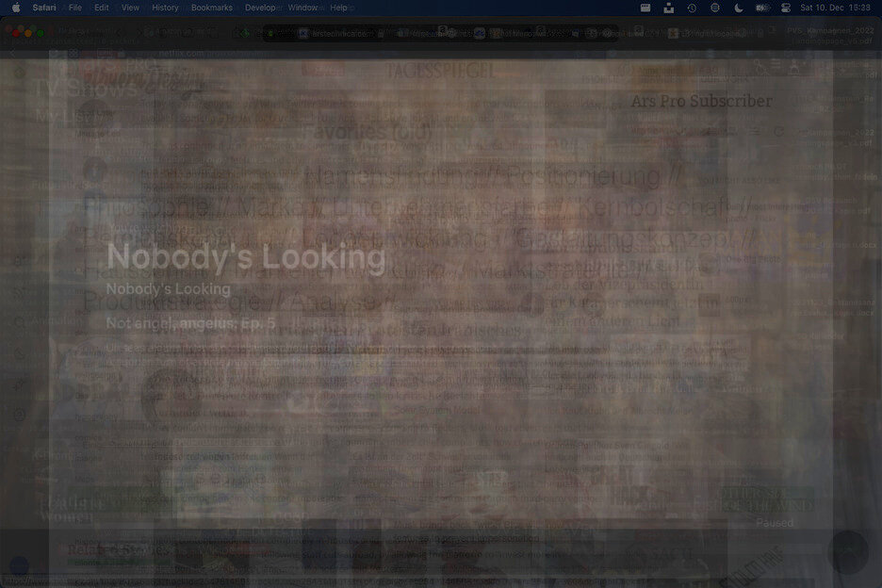Click the "Not angel, angelus: Ep. 5" text
The width and height of the screenshot is (882, 588).
pos(190,323)
